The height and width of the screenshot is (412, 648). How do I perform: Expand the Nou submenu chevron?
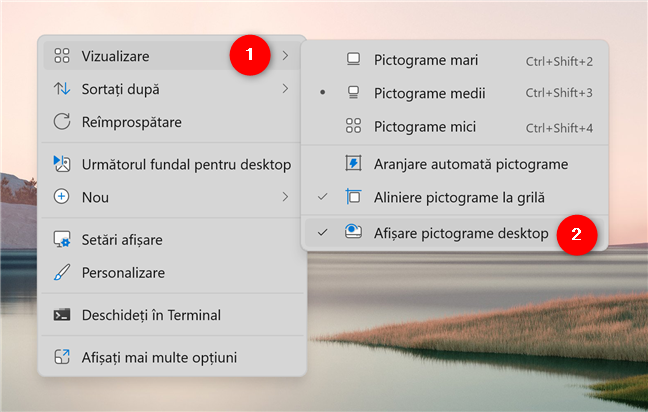[x=285, y=197]
